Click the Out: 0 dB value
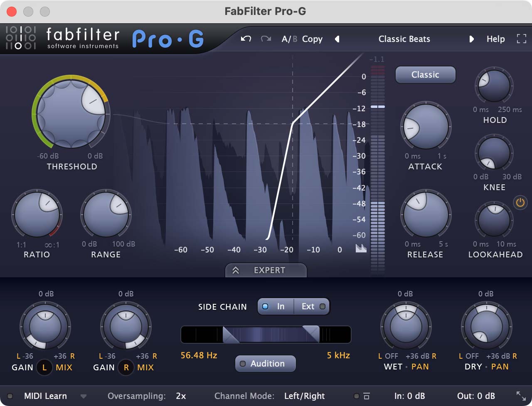The height and width of the screenshot is (406, 532). [x=476, y=396]
